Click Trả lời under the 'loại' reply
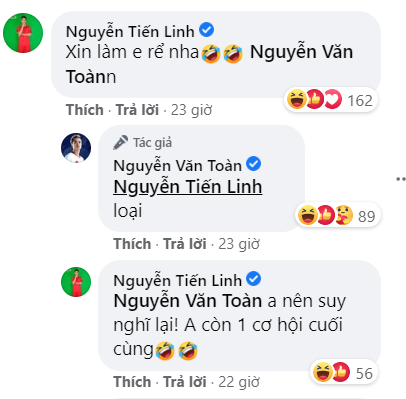 (185, 244)
